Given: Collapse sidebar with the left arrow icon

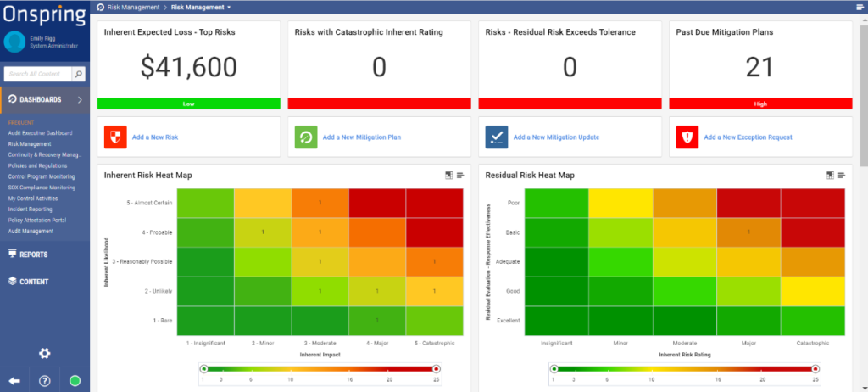Looking at the screenshot, I should click(x=14, y=380).
